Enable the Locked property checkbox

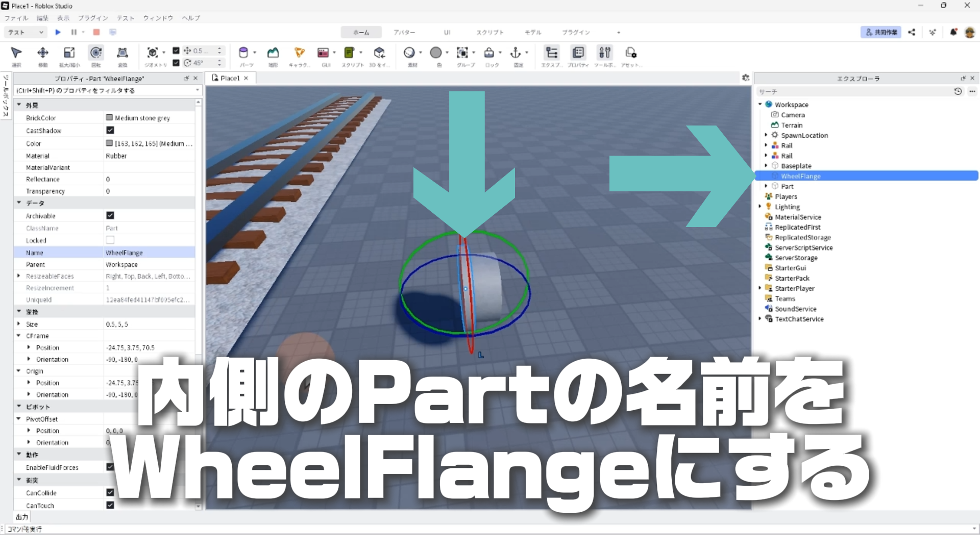pyautogui.click(x=110, y=240)
